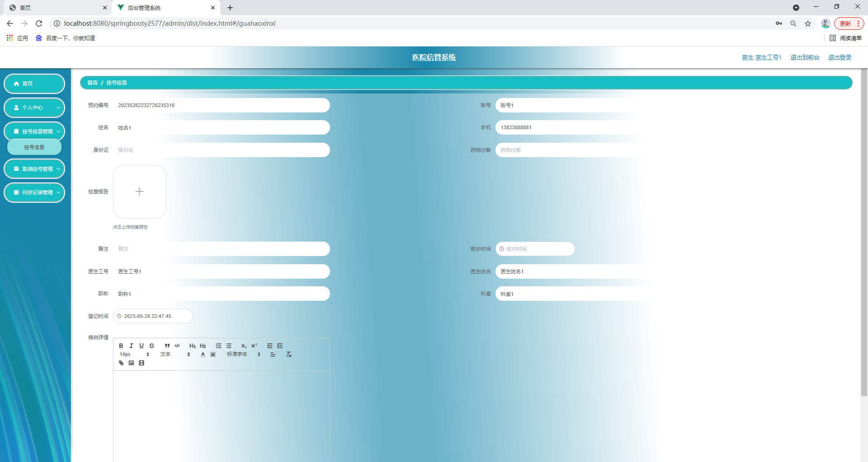The width and height of the screenshot is (868, 462).
Task: Apply Heading 2 style
Action: pos(203,346)
